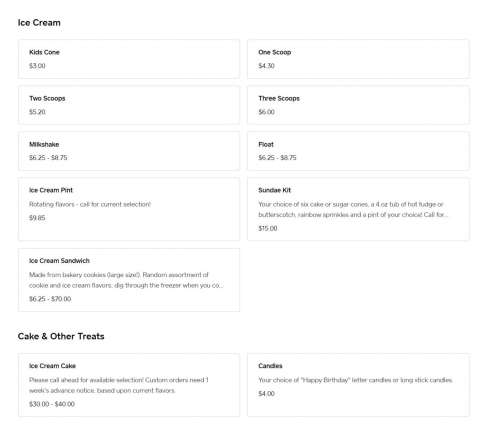Viewport: 500px width, 425px height.
Task: Select the Ice Cream Sandwich card
Action: click(x=129, y=280)
